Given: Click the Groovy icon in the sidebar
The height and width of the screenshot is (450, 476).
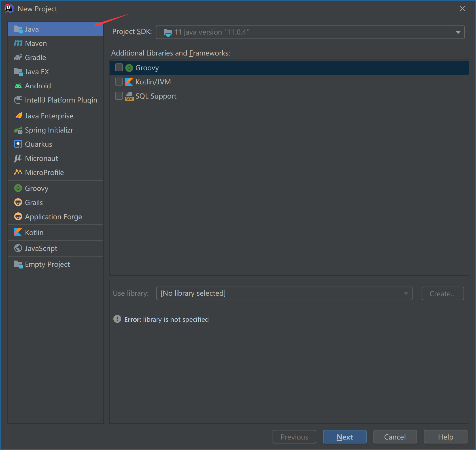Looking at the screenshot, I should pyautogui.click(x=18, y=188).
